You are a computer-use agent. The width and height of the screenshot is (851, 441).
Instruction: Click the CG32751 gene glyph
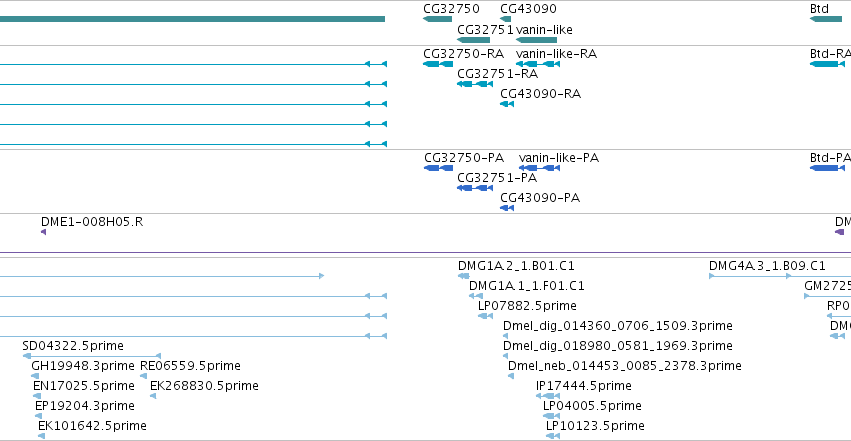point(473,40)
